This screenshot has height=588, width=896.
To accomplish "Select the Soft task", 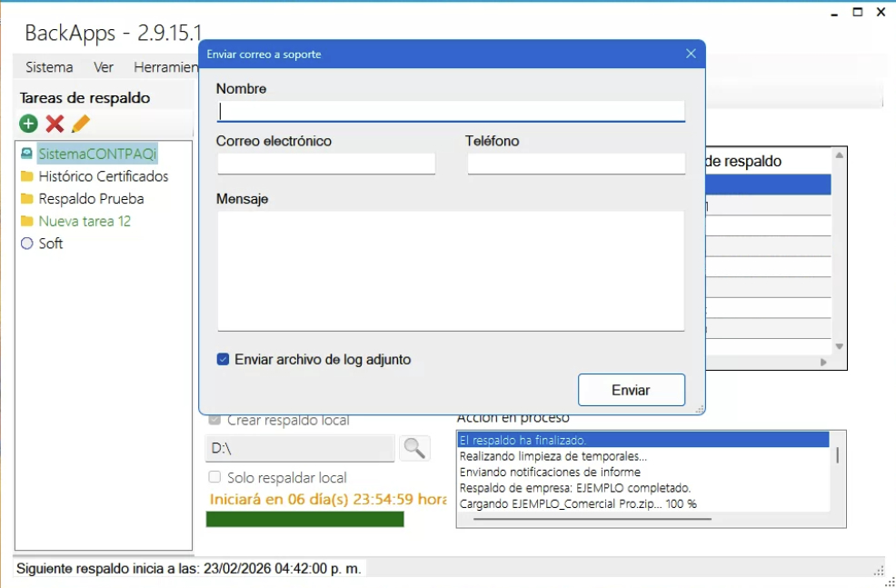I will click(x=51, y=244).
